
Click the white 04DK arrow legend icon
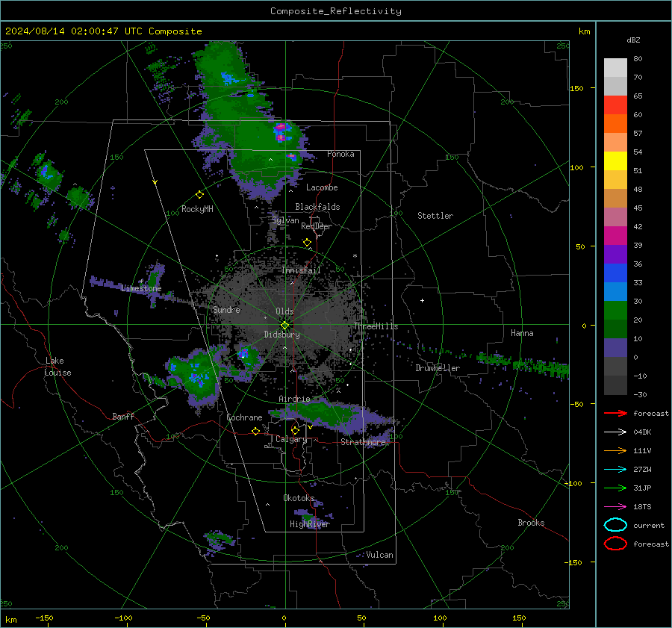[615, 432]
